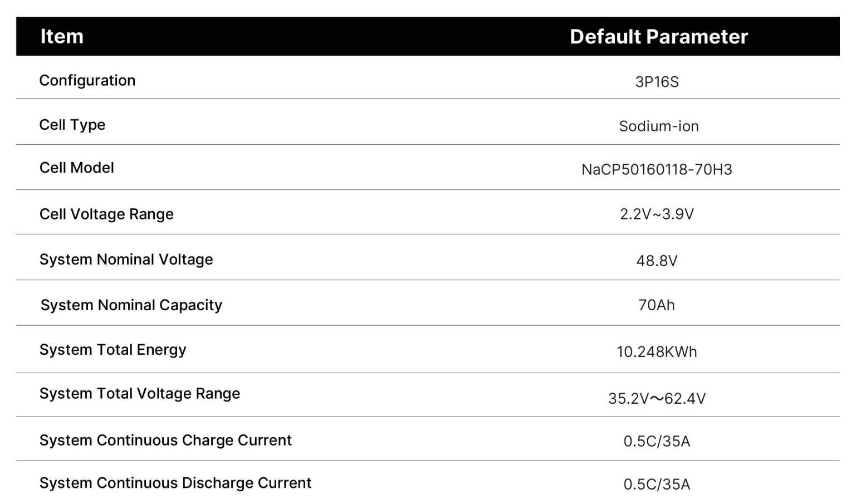The image size is (866, 504).
Task: Select the Cell Model label
Action: click(77, 168)
